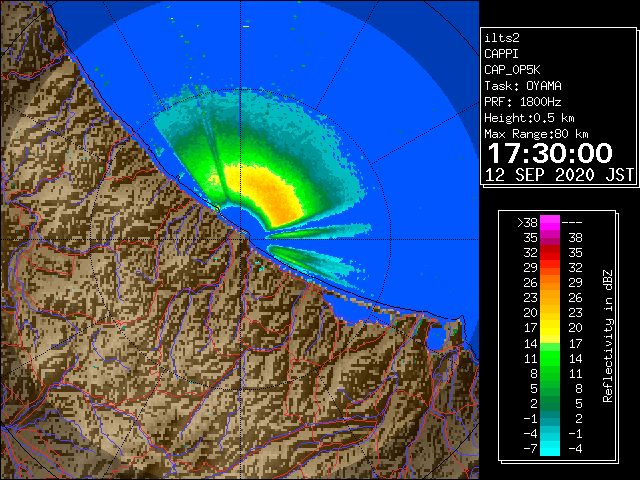640x480 pixels.
Task: Pick the magenta >38 dBZ legend swatch
Action: [550, 222]
